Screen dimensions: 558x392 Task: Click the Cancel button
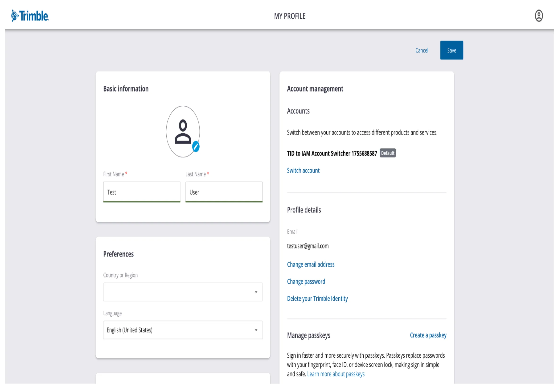coord(422,51)
